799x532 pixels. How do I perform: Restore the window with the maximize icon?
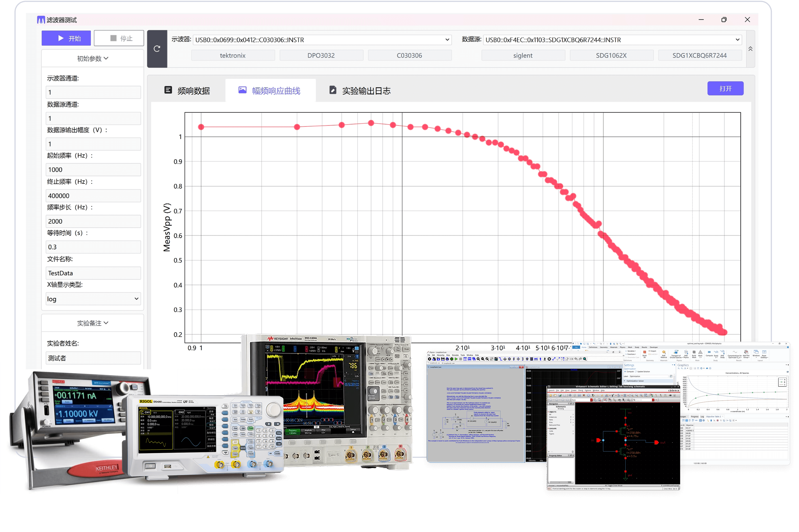724,20
